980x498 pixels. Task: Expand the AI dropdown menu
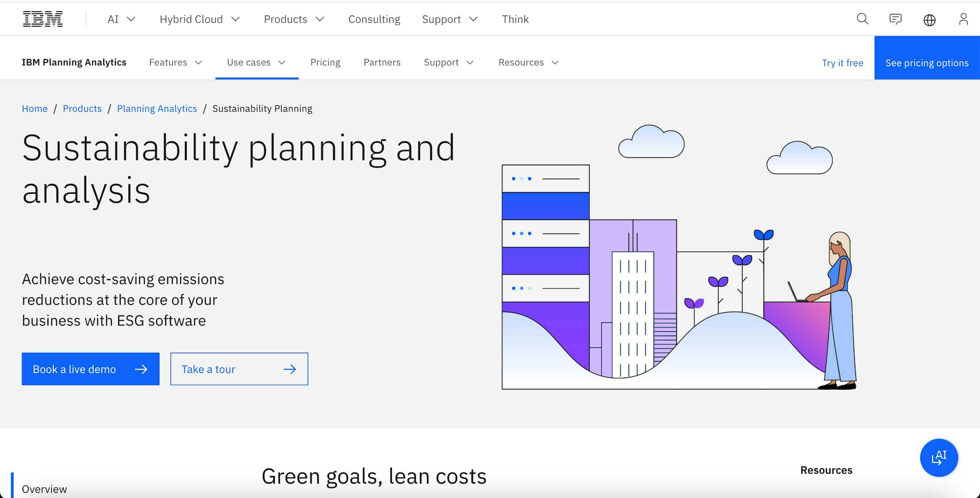tap(121, 19)
